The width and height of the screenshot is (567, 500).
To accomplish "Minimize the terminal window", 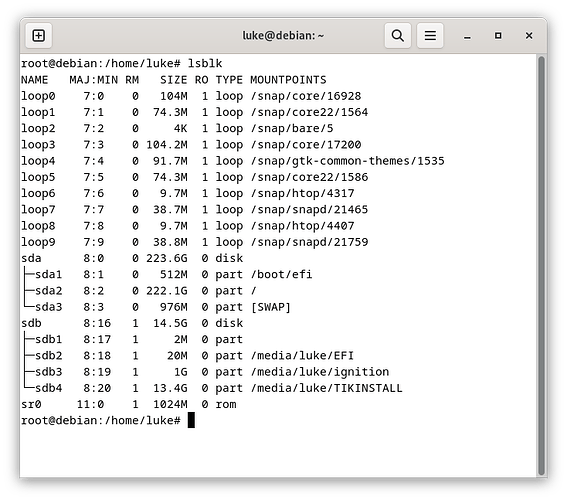I will [467, 36].
